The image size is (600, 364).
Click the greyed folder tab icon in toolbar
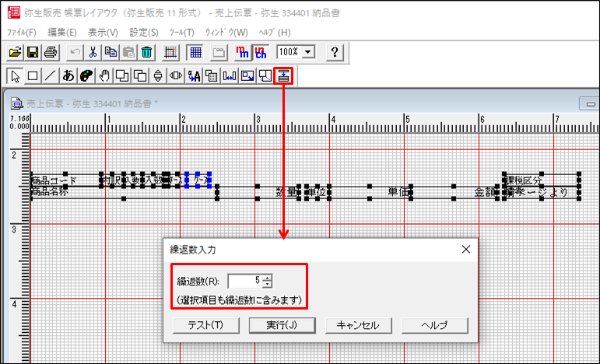click(x=219, y=52)
